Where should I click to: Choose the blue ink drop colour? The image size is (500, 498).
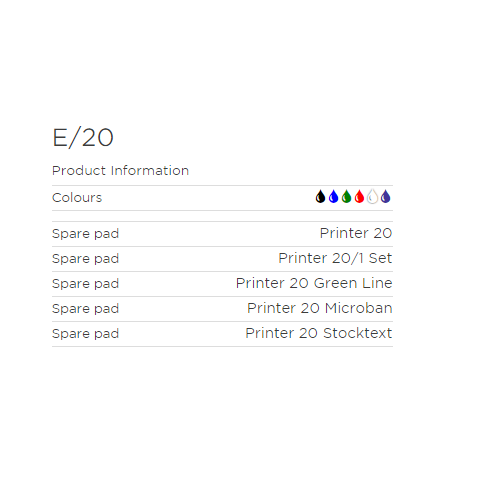tap(333, 196)
